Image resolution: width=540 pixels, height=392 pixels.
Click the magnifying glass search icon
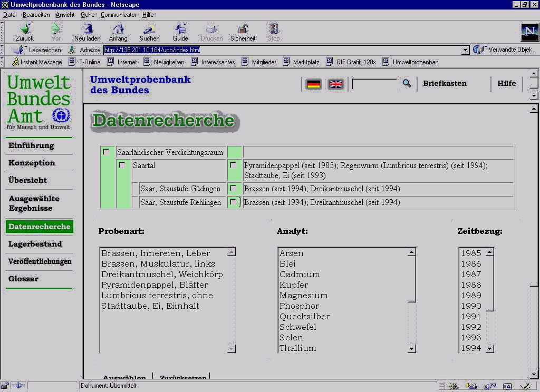tap(407, 84)
